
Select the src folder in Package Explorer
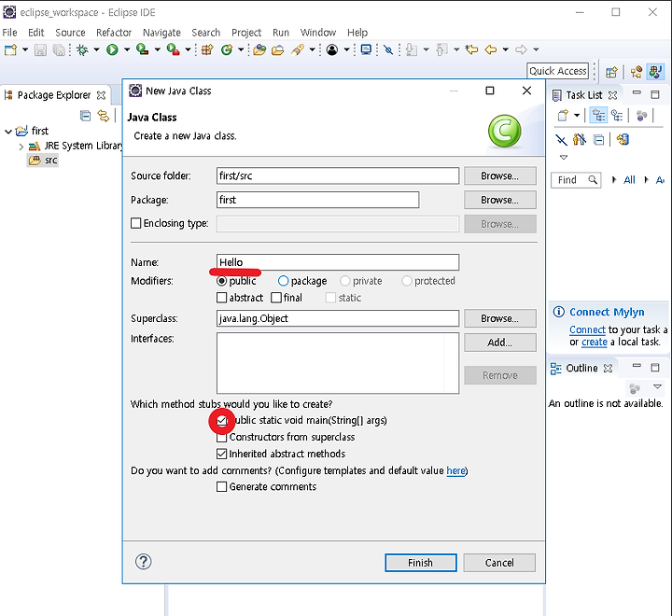(x=43, y=161)
